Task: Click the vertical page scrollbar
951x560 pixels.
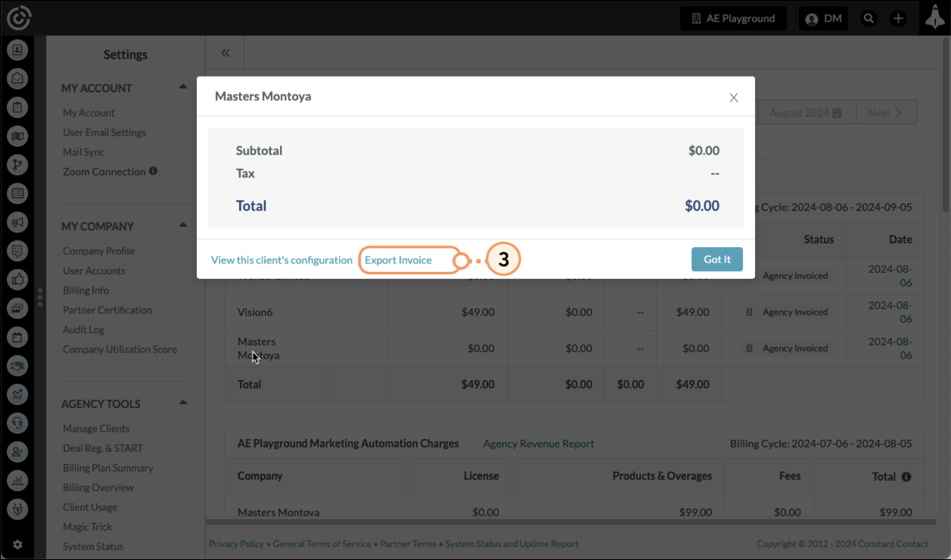Action: point(945,125)
